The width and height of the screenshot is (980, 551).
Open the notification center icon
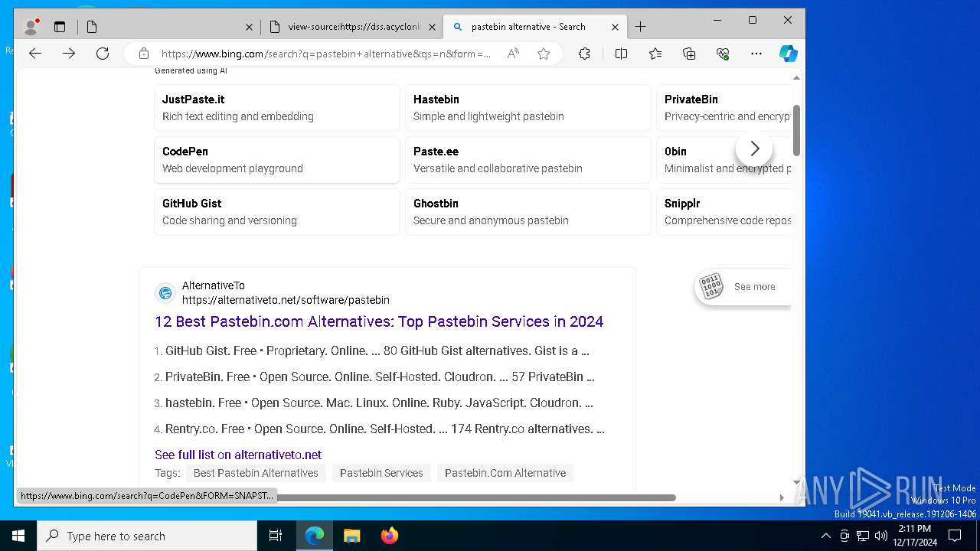(x=955, y=536)
